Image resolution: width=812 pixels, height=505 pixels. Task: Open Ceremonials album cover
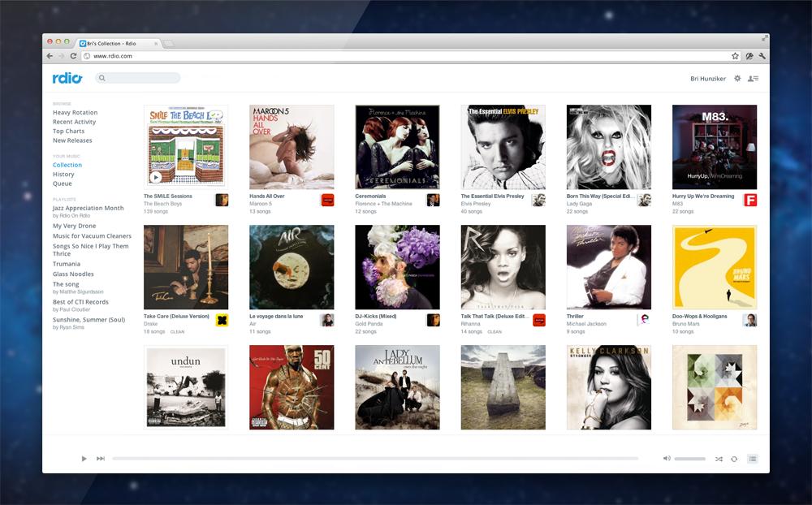[397, 147]
